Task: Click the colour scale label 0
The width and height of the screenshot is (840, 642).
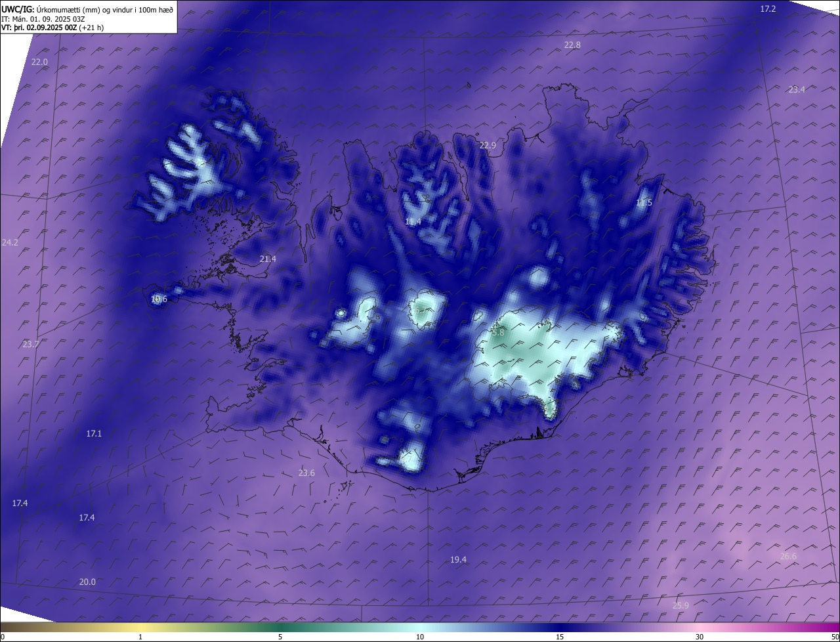Action: 3,637
